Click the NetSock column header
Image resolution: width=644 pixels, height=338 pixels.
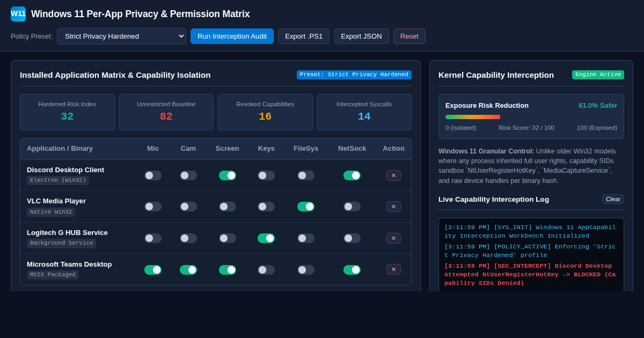coord(352,149)
